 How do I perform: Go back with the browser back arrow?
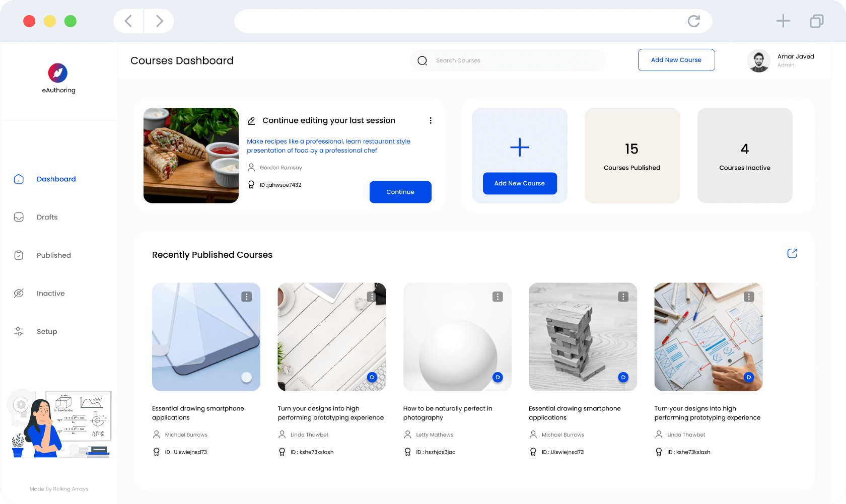coord(128,21)
